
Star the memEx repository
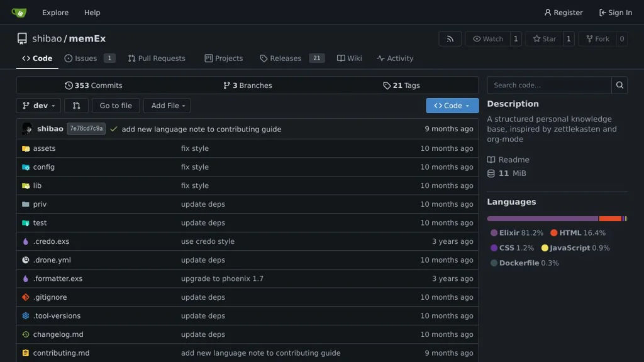(x=544, y=39)
